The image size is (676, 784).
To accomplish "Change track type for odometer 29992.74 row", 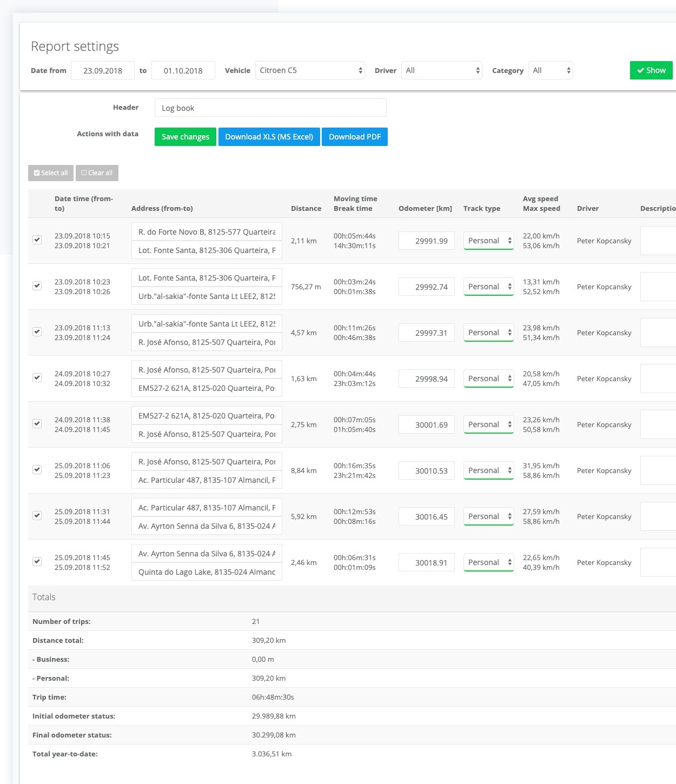I will tap(488, 287).
